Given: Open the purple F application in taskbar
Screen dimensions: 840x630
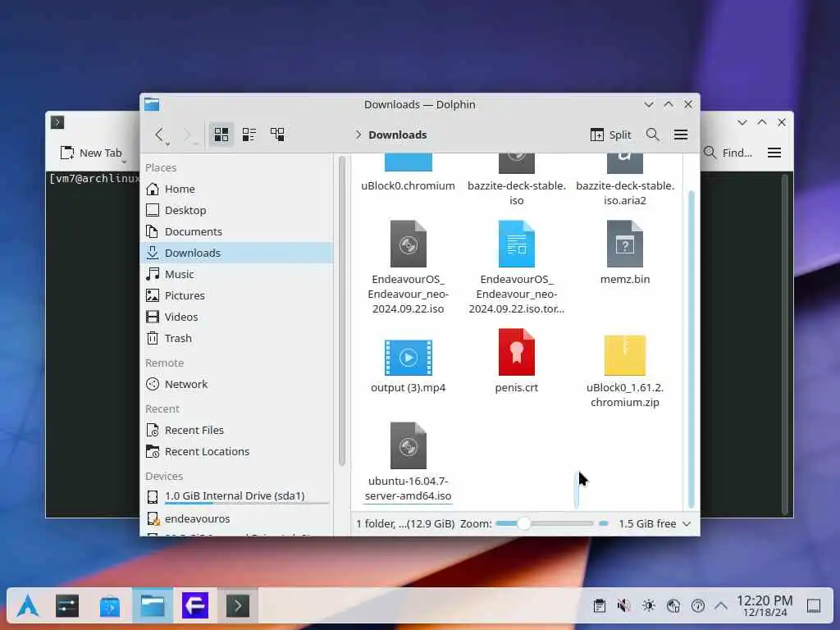Looking at the screenshot, I should tap(195, 606).
